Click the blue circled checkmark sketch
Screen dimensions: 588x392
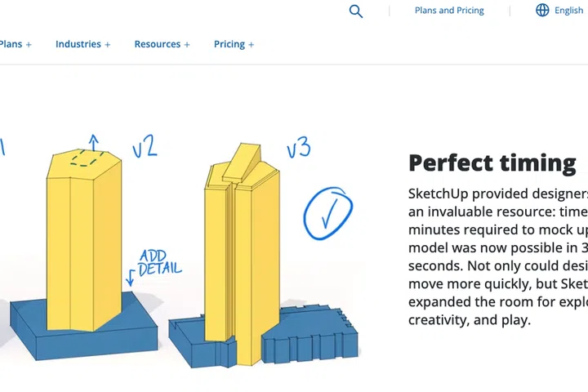(328, 216)
